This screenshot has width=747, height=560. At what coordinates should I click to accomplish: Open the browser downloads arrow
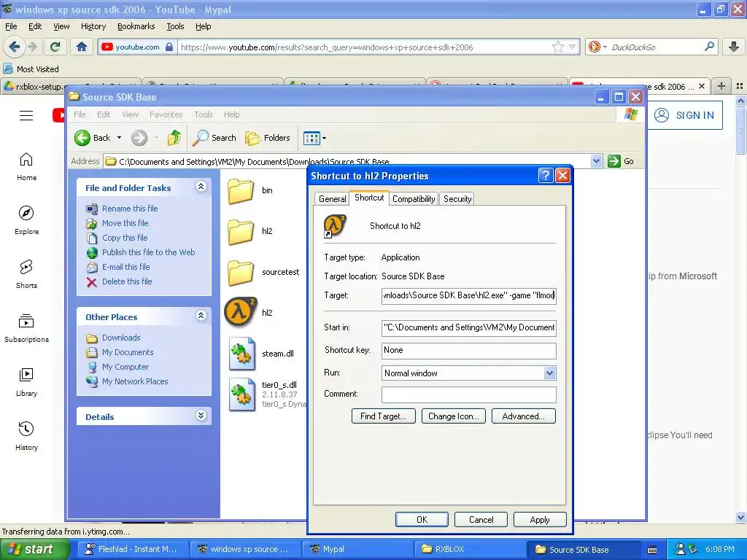pos(734,47)
